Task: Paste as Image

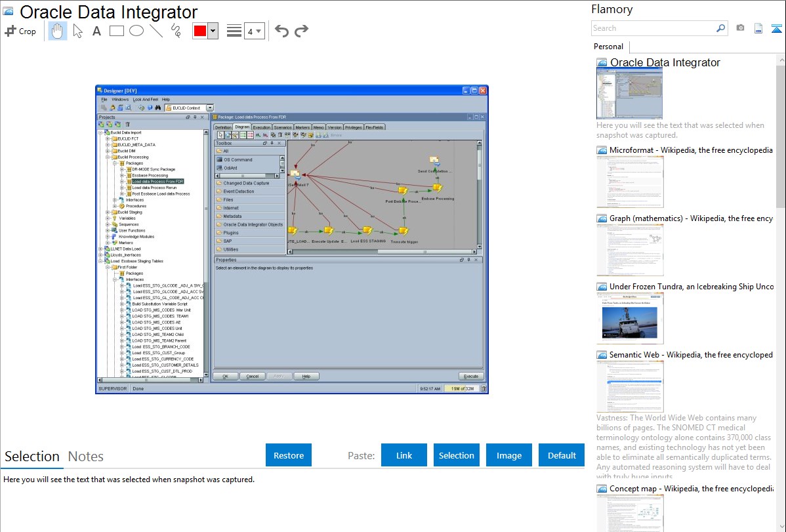Action: tap(508, 455)
